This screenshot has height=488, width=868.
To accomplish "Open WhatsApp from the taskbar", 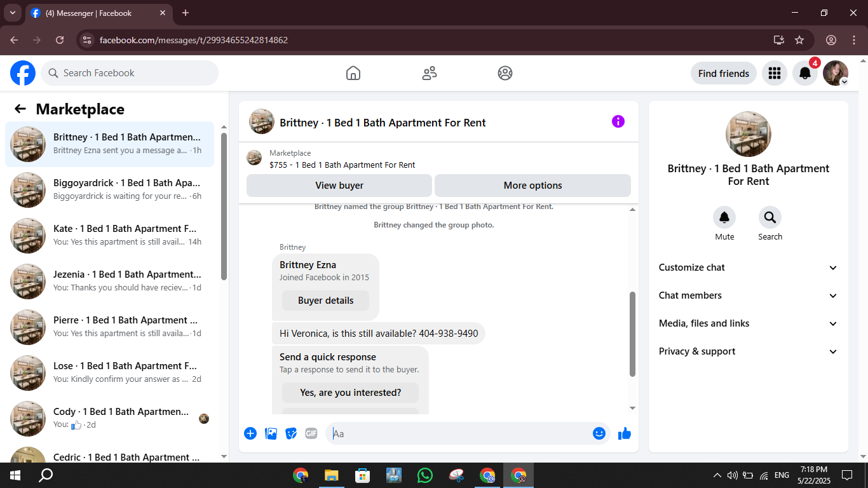I will (x=424, y=475).
